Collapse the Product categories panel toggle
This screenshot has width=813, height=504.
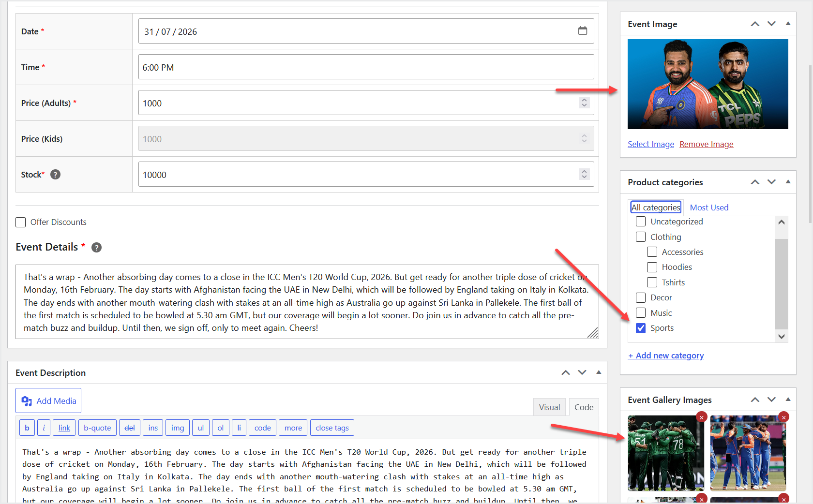788,182
